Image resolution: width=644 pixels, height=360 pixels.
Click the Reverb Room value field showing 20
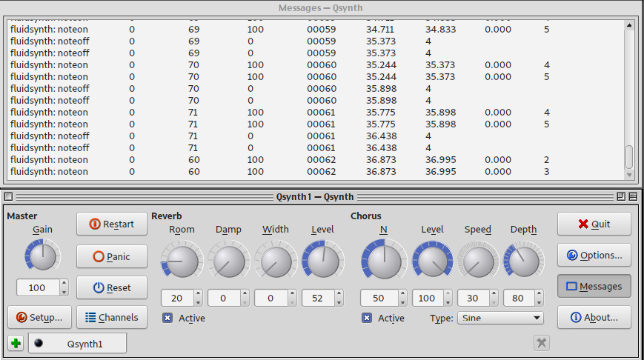(177, 298)
